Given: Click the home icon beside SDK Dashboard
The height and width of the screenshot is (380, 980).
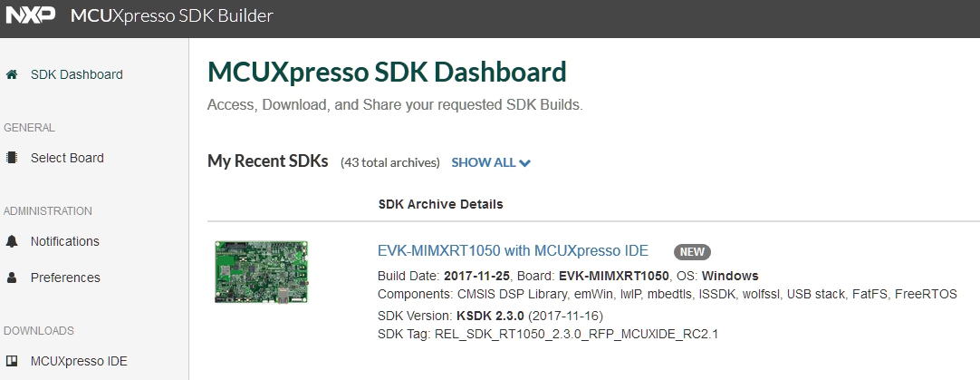Looking at the screenshot, I should pos(12,74).
